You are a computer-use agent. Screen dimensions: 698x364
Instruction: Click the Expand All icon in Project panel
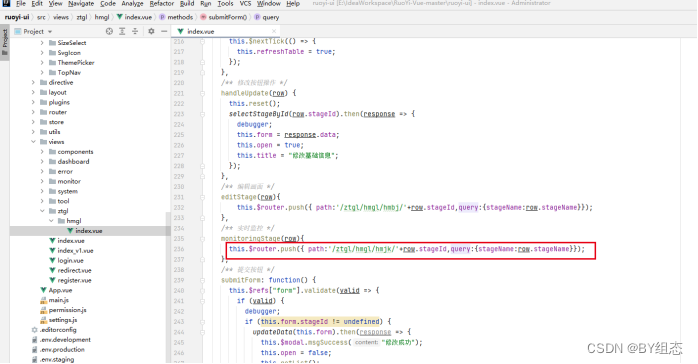pos(122,31)
